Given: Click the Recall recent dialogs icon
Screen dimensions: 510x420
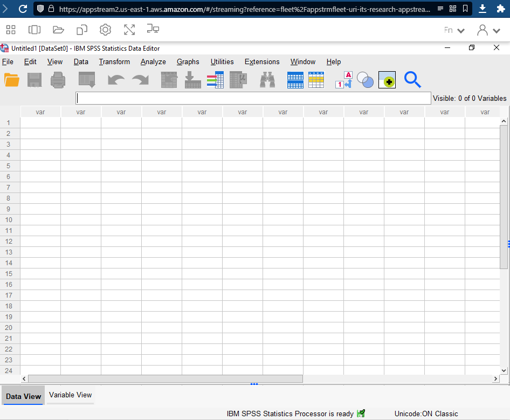Looking at the screenshot, I should click(86, 80).
